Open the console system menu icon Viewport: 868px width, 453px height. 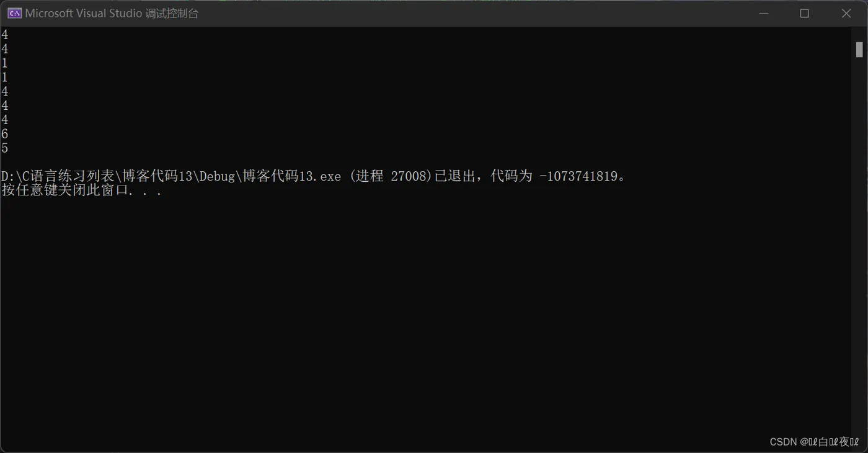pos(14,13)
